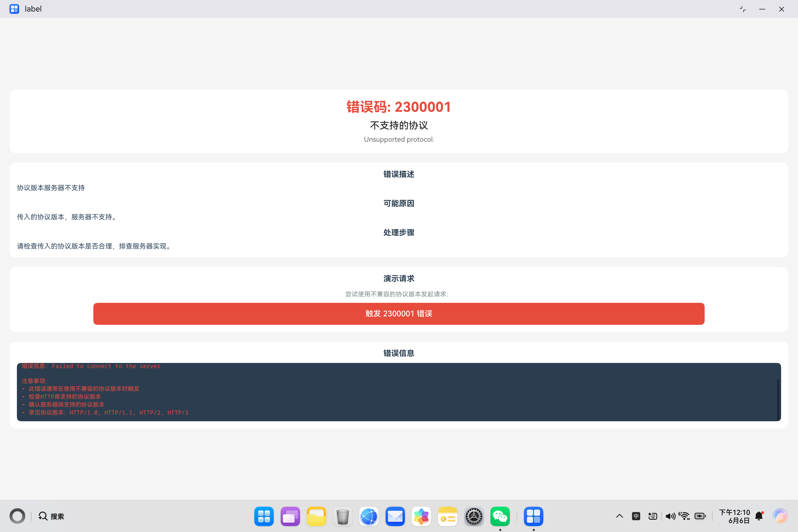
Task: Open the blue app launcher grid in dock
Action: [x=264, y=516]
